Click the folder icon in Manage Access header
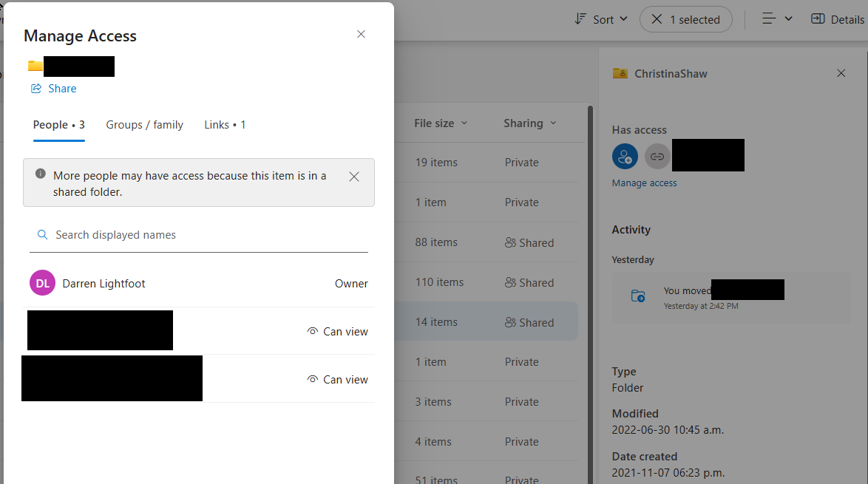Viewport: 868px width, 484px height. pyautogui.click(x=35, y=66)
